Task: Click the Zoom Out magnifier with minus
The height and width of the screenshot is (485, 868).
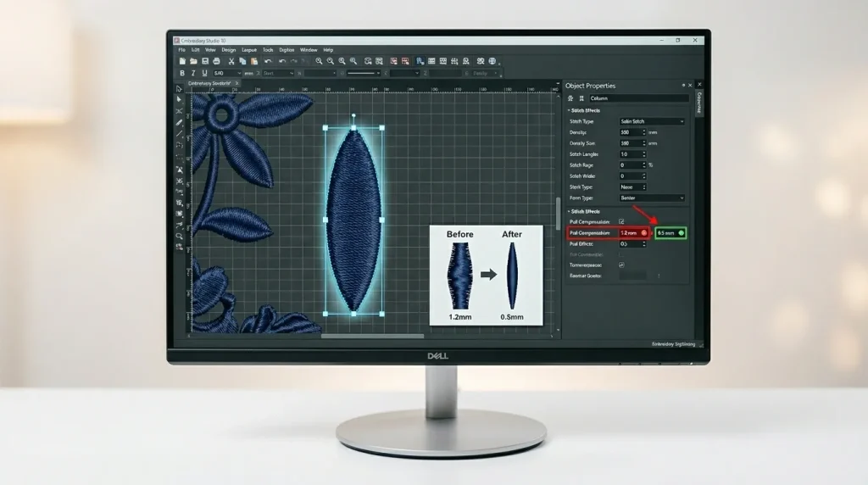Action: (331, 61)
